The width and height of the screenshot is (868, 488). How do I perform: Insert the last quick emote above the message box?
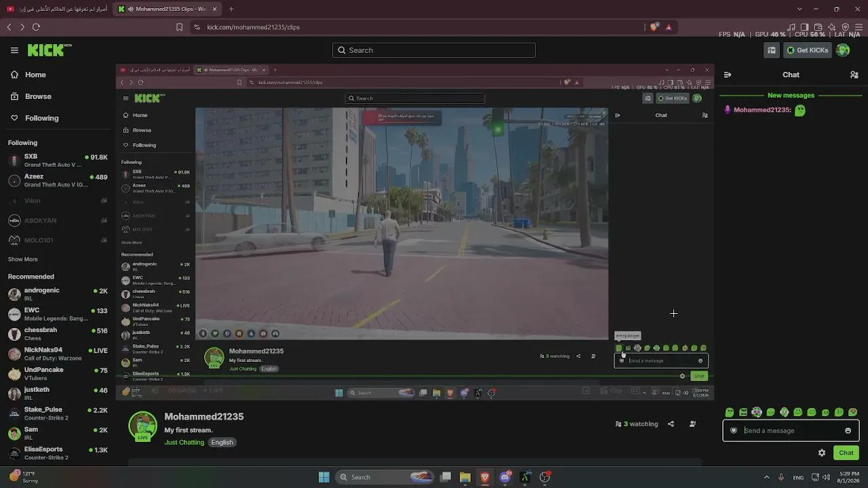(x=853, y=412)
